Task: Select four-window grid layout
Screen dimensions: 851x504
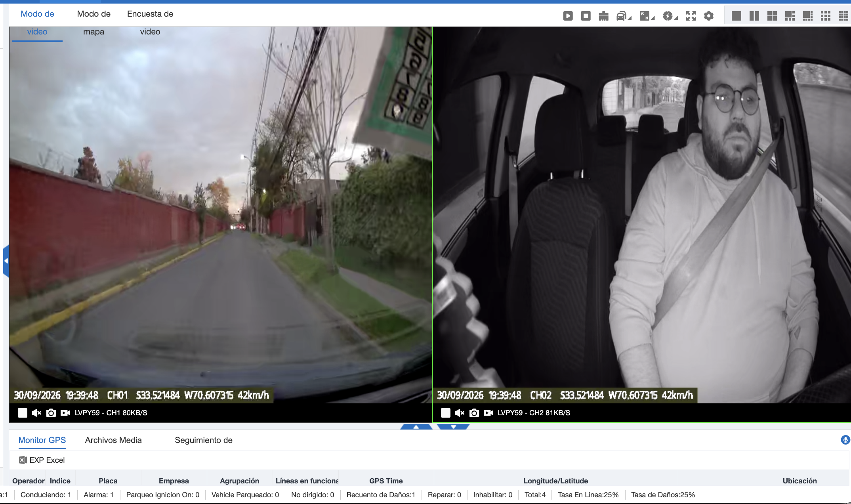Action: click(772, 16)
